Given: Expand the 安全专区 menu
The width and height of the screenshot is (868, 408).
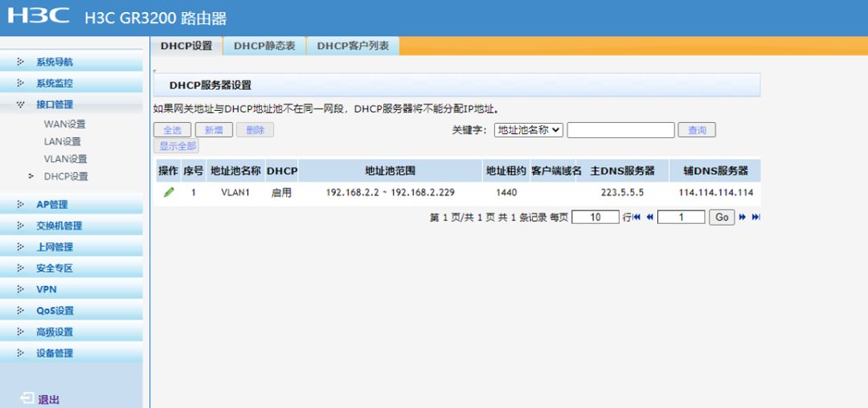Looking at the screenshot, I should [x=72, y=268].
